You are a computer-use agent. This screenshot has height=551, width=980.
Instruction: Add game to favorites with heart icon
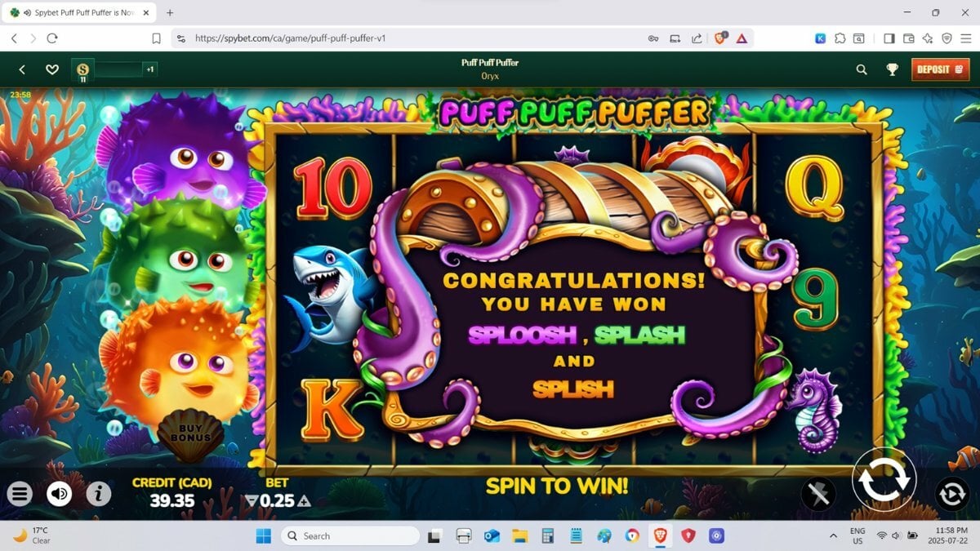(52, 69)
